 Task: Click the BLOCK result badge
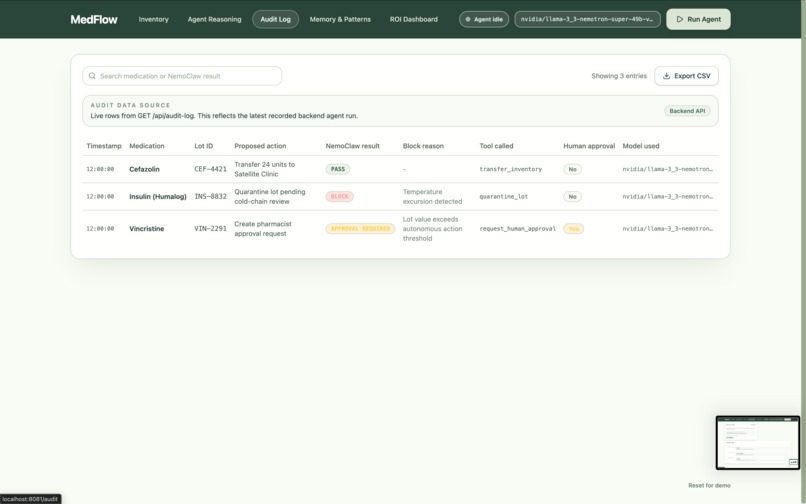point(339,196)
